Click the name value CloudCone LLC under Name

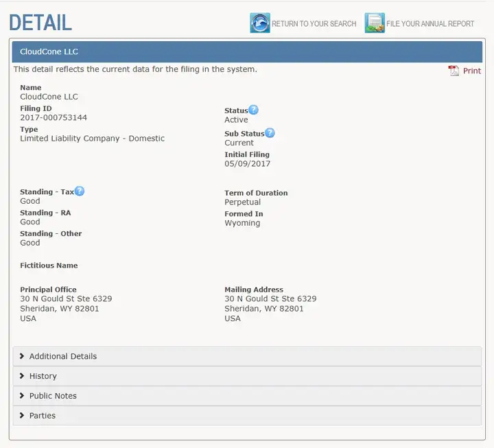pyautogui.click(x=49, y=97)
